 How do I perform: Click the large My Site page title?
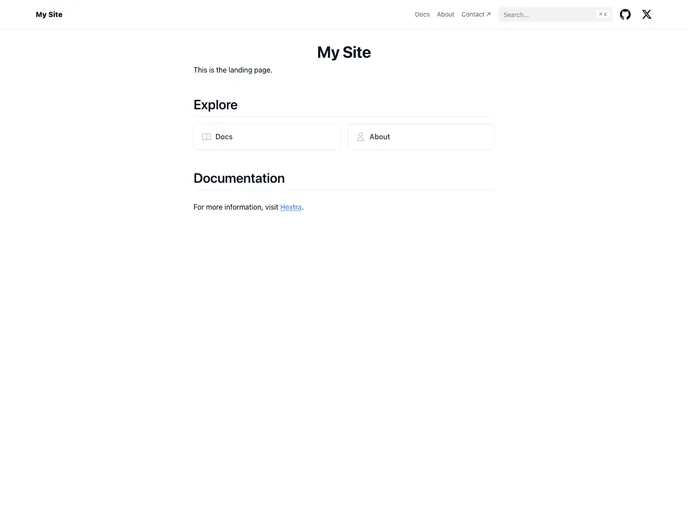[344, 52]
